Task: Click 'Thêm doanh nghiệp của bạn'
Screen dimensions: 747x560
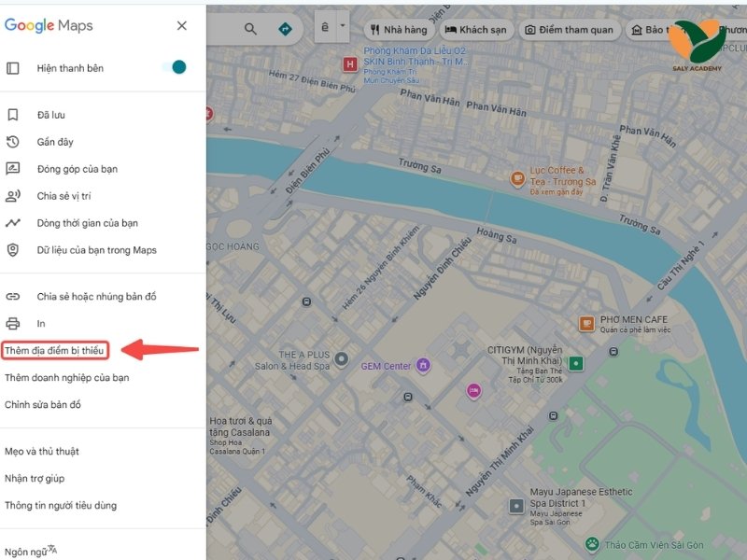Action: pyautogui.click(x=66, y=378)
